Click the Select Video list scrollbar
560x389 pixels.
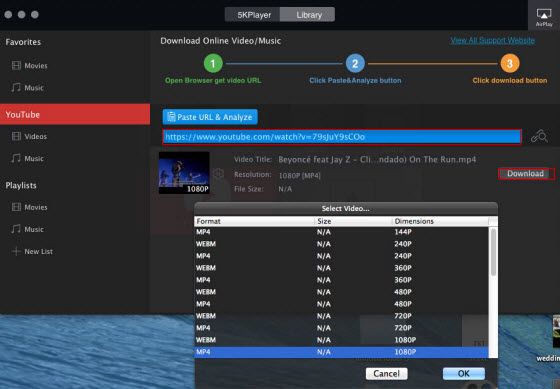point(493,252)
